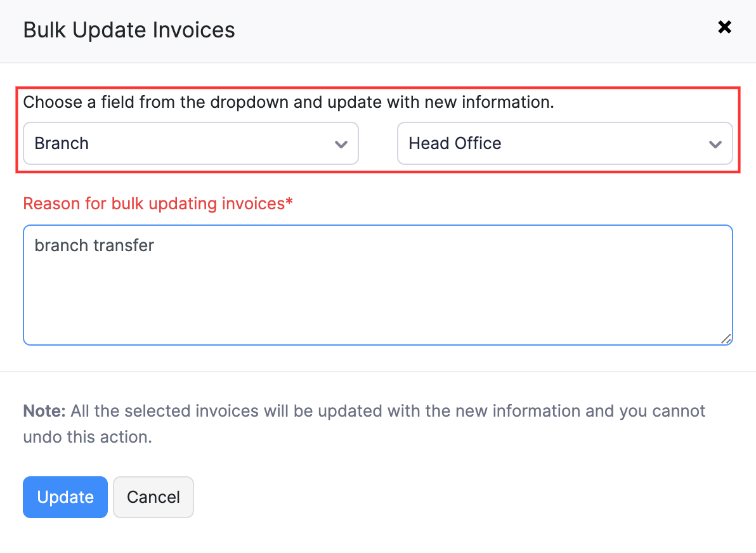The image size is (756, 553).
Task: Open the Branch field dropdown
Action: (x=190, y=143)
